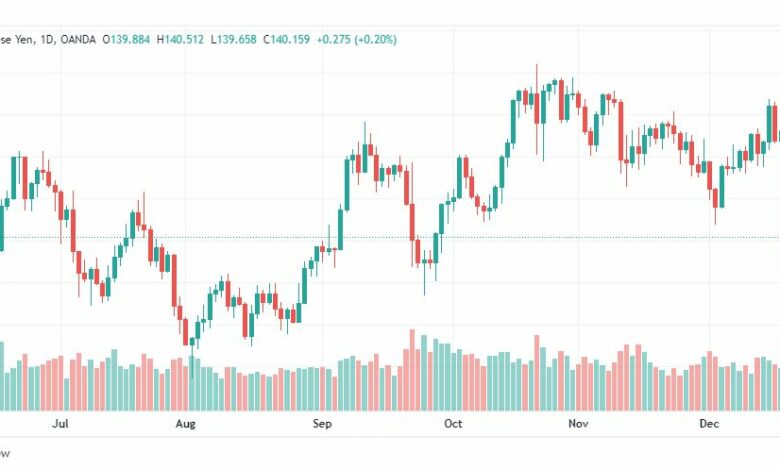Image resolution: width=780 pixels, height=470 pixels.
Task: Click the +0.275 (+0.20%) change figure
Action: (357, 39)
